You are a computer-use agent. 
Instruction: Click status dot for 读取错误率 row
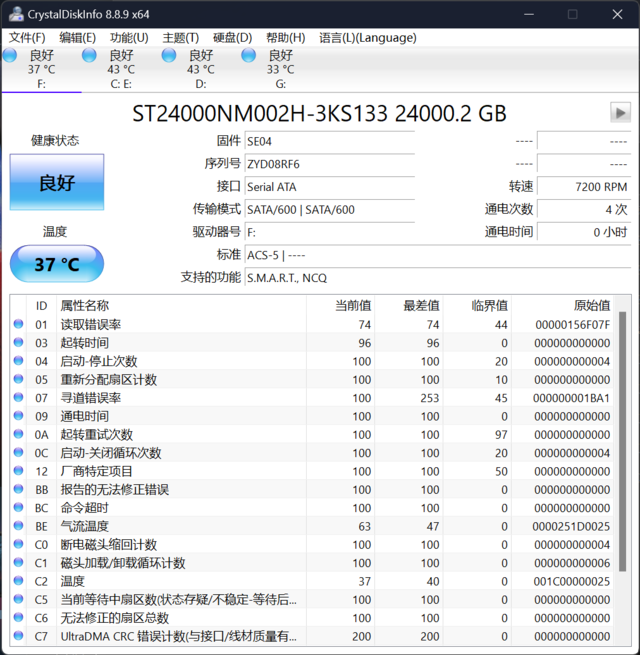18,324
